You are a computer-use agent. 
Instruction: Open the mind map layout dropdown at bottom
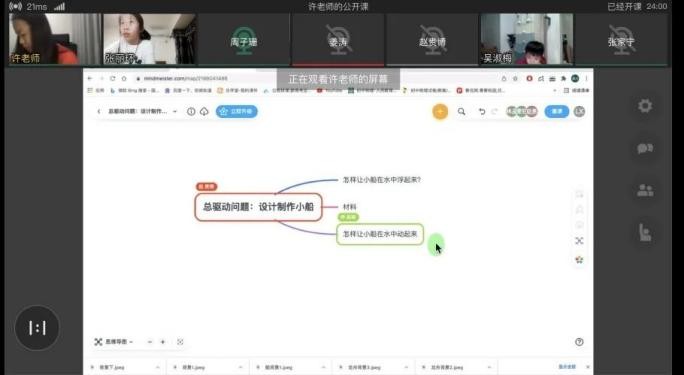(x=114, y=342)
